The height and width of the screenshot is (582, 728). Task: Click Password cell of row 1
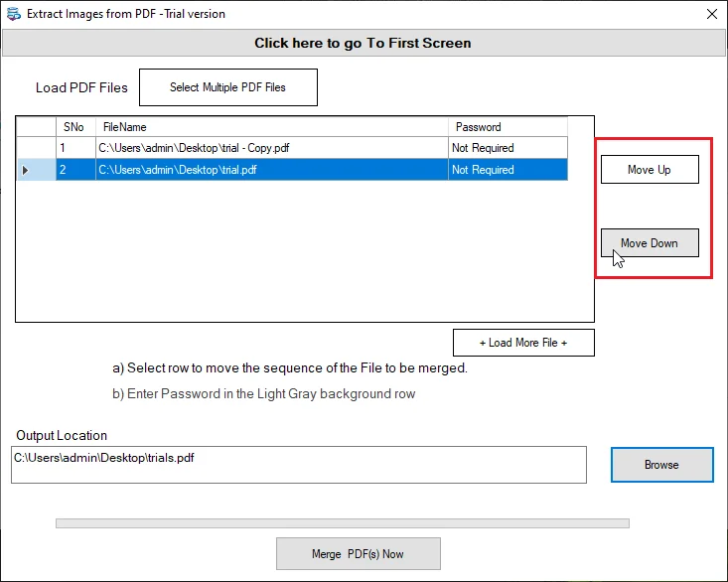click(x=508, y=148)
